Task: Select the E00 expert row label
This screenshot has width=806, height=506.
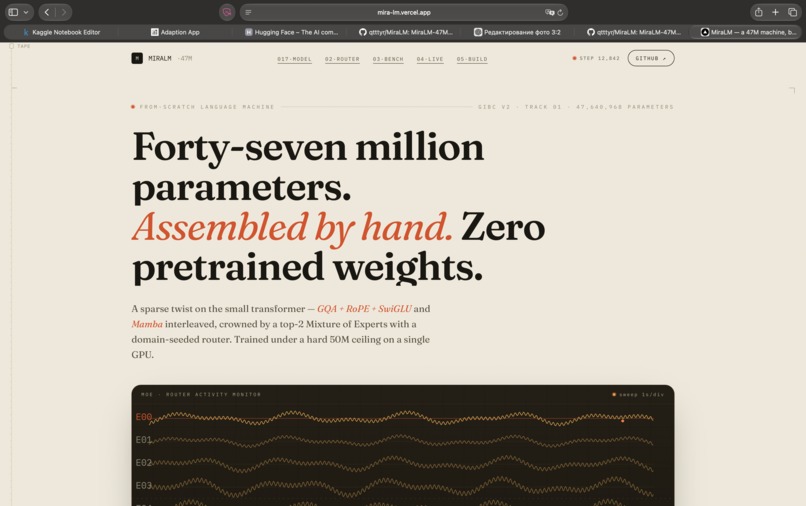Action: [143, 417]
